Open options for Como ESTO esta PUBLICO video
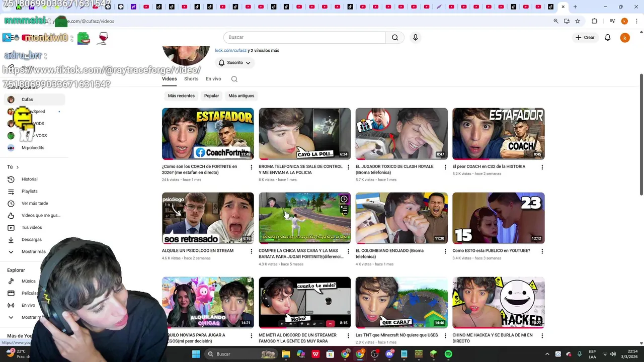The image size is (644, 362). (542, 251)
